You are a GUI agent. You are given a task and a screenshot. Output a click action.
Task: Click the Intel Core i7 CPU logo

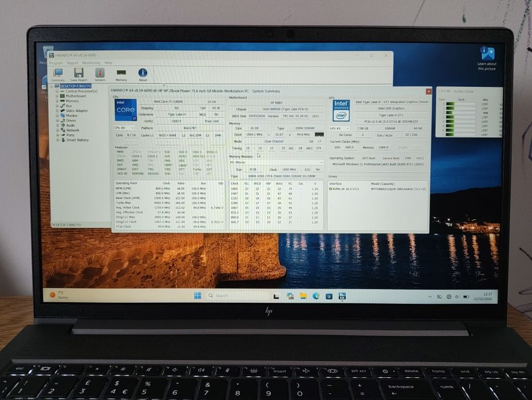tap(125, 110)
